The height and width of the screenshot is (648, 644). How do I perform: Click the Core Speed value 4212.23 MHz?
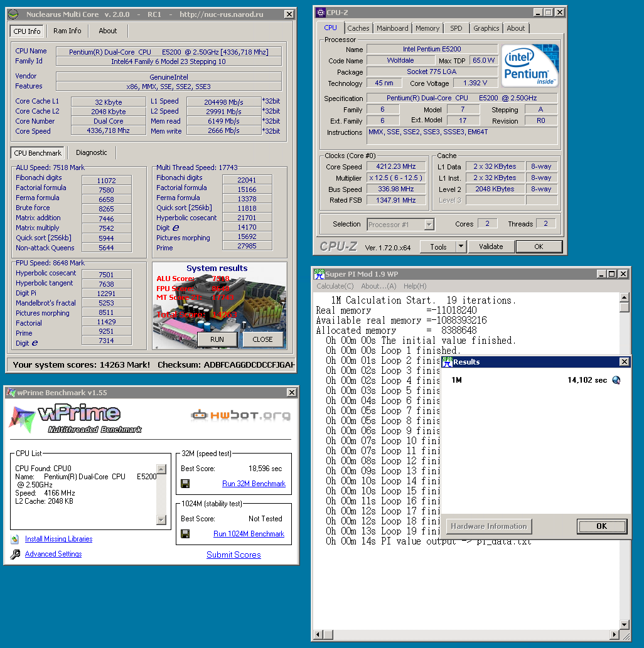pos(395,166)
